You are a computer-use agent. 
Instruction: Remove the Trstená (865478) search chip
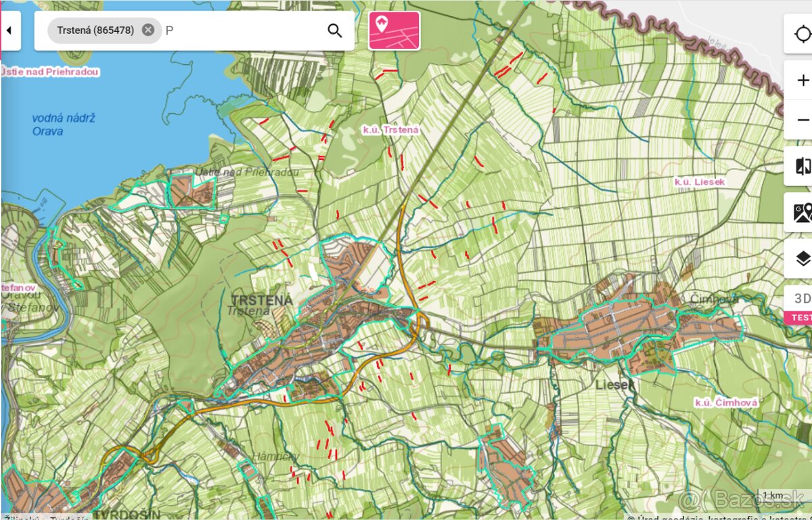pos(148,30)
